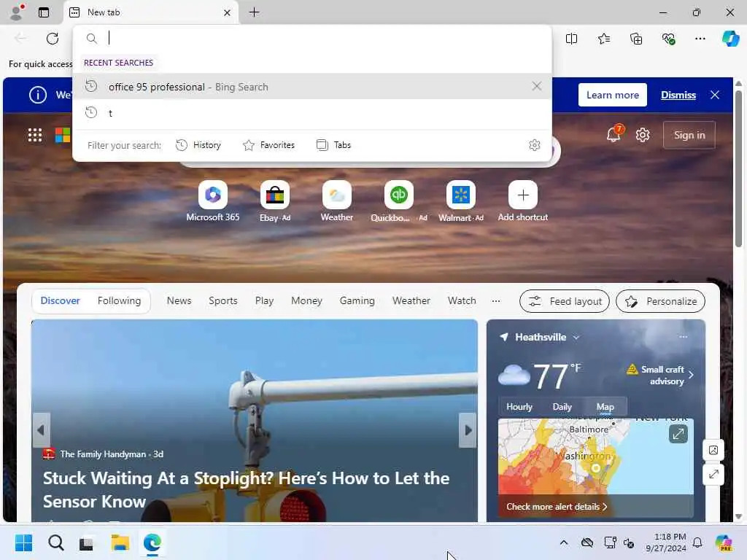Open weather card more options
This screenshot has width=747, height=560.
684,337
